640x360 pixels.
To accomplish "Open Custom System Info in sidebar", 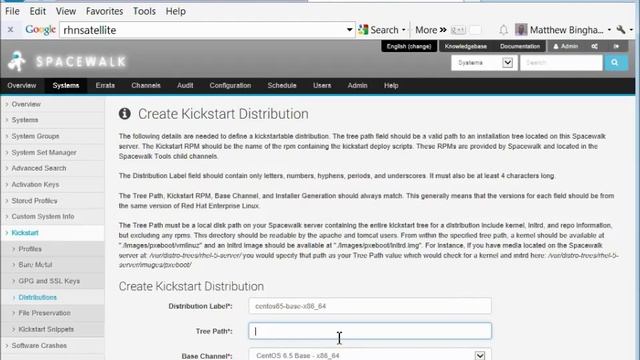I will (x=43, y=216).
